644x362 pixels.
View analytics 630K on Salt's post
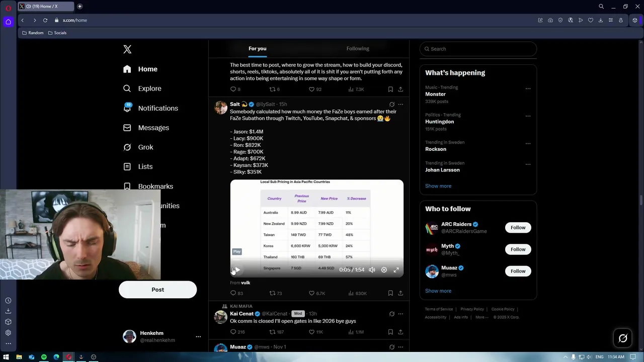pyautogui.click(x=357, y=293)
